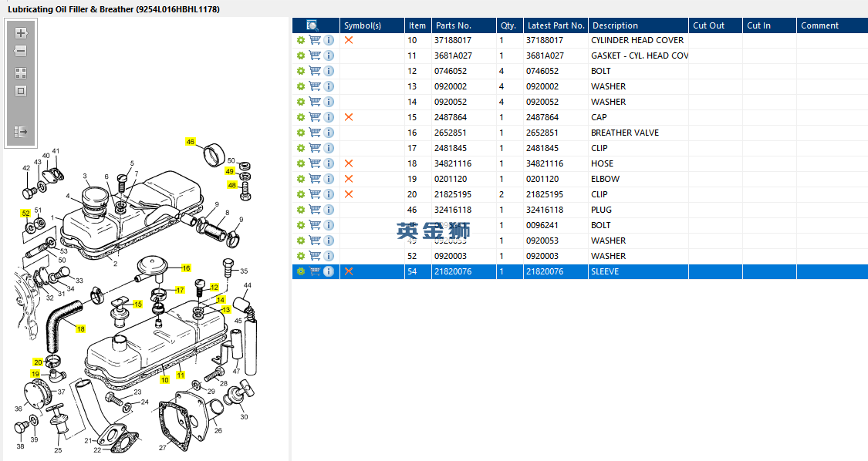Click red X symbol in SLEEVE row
Screen dimensions: 868x461
tap(349, 271)
